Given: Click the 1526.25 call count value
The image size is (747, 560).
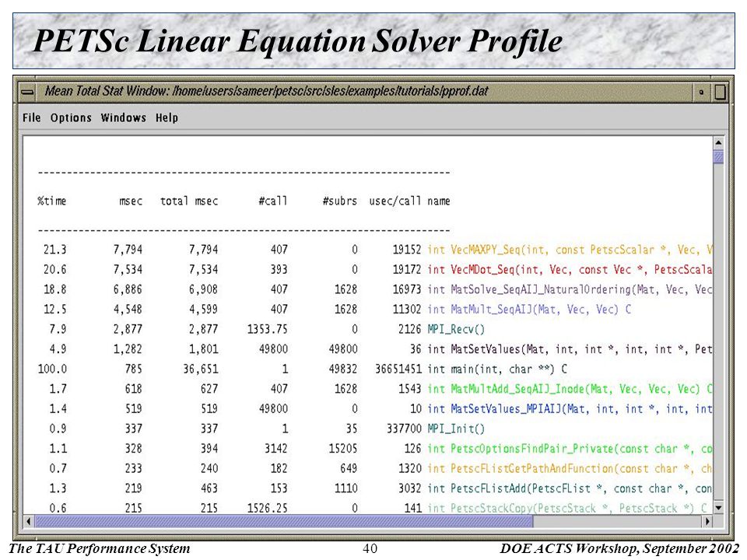Looking at the screenshot, I should pos(267,508).
